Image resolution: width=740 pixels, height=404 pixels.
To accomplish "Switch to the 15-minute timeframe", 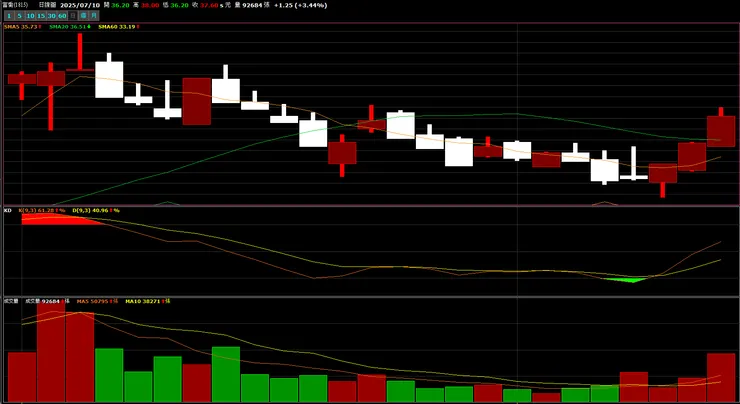I will [x=41, y=16].
